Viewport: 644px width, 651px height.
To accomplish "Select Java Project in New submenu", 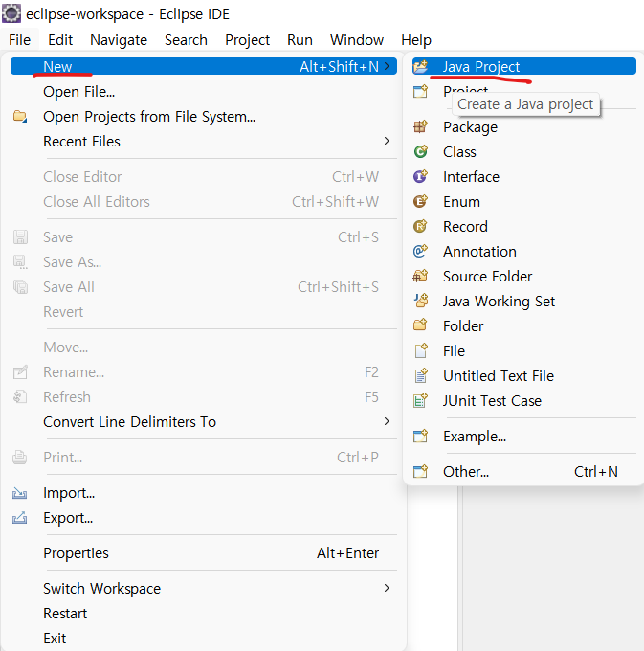I will pos(524,66).
